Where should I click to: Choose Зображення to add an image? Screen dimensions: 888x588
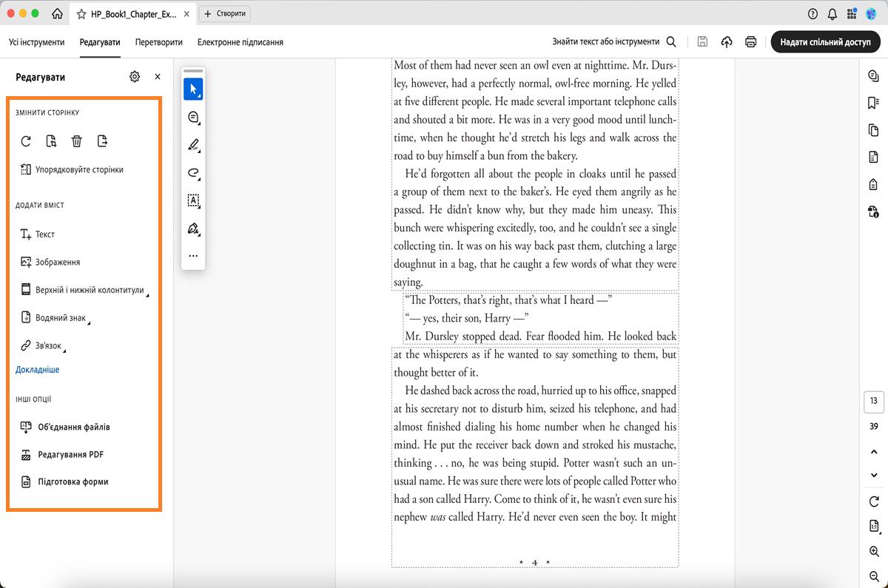pos(50,262)
